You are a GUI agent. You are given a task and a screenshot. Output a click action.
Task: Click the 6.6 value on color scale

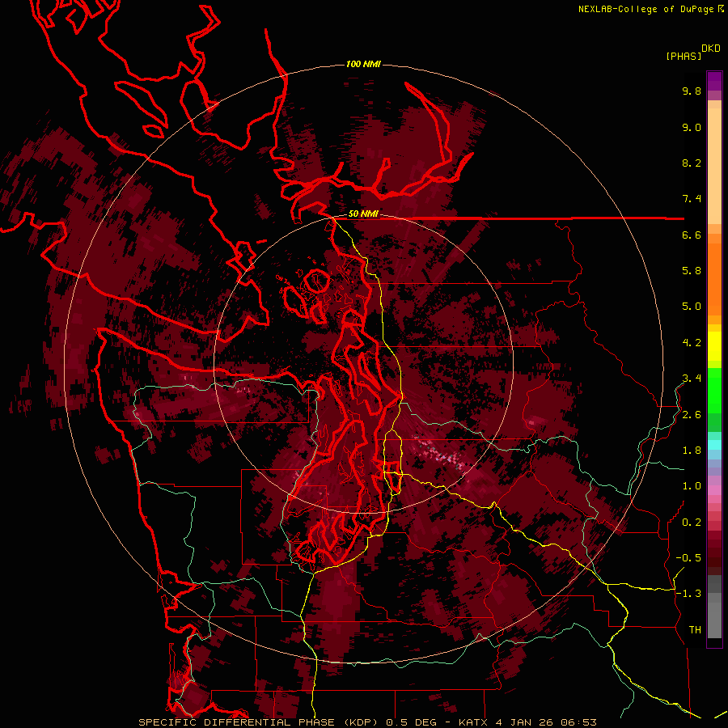[x=692, y=235]
